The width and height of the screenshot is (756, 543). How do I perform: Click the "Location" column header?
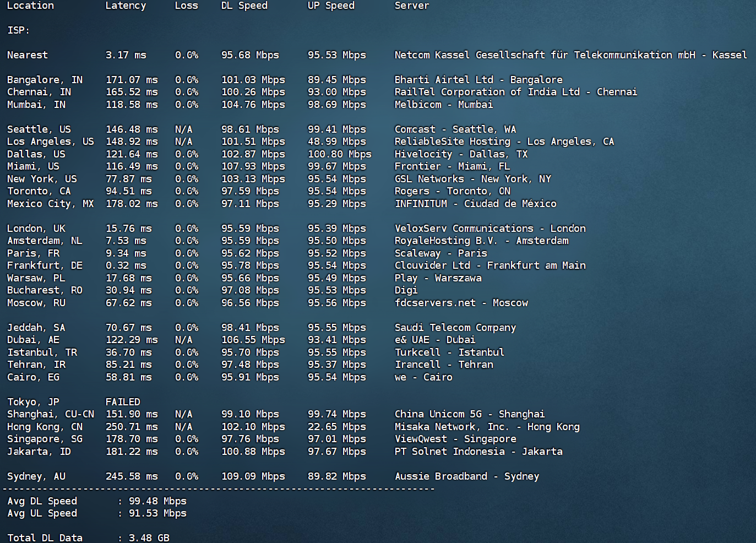[x=30, y=6]
